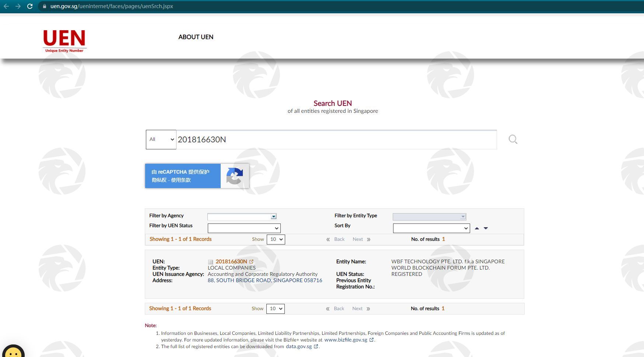Click the top Next pagination link
Image resolution: width=644 pixels, height=357 pixels.
click(x=358, y=239)
